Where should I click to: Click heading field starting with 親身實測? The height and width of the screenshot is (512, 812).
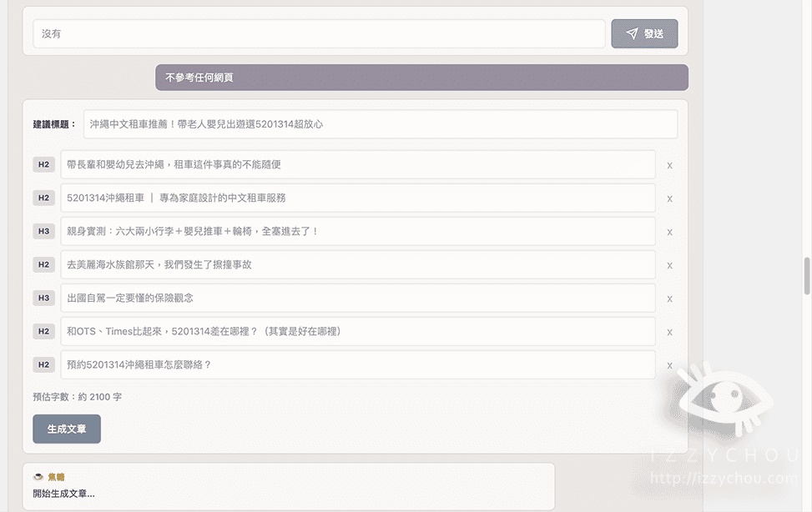tap(358, 232)
